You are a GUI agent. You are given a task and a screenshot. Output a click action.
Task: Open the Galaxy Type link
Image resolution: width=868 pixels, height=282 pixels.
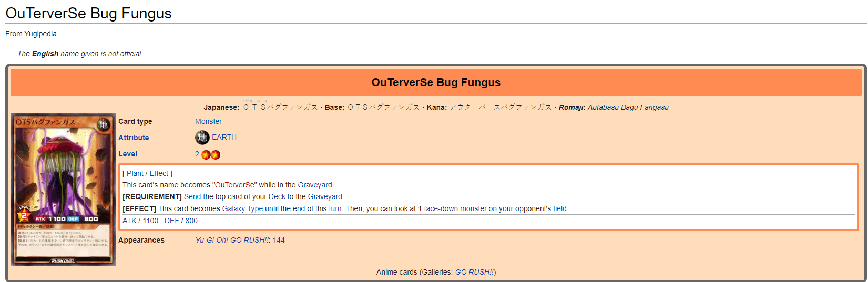[242, 208]
